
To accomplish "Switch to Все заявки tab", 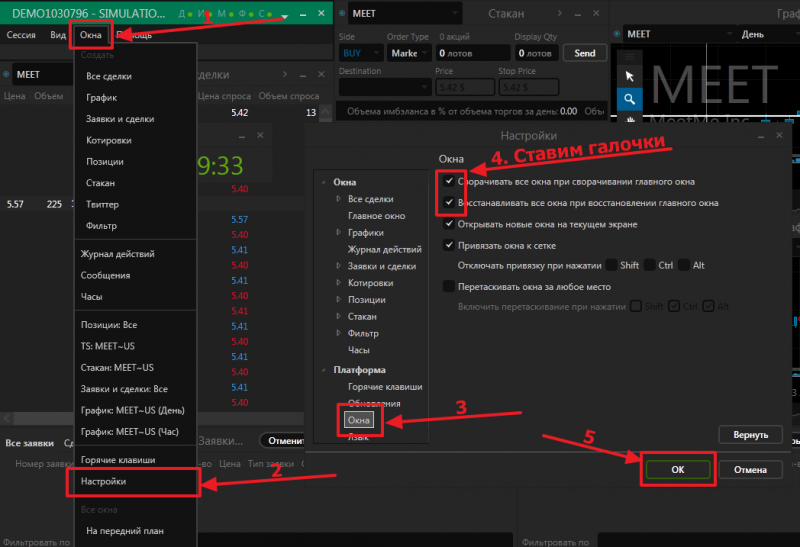I will (x=30, y=443).
